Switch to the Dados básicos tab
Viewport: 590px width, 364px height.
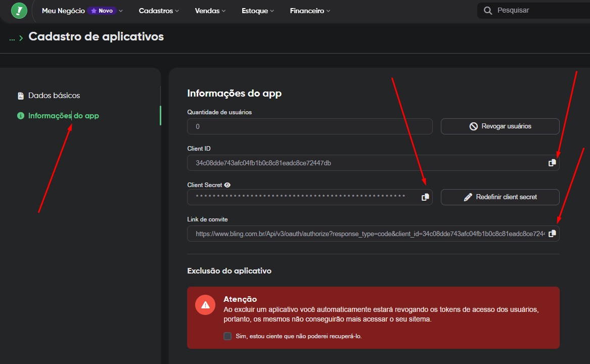pos(54,96)
